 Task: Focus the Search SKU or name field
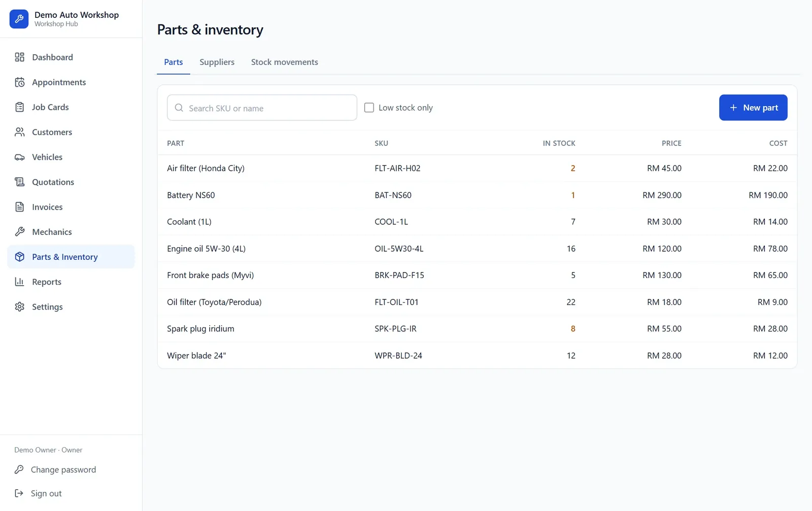pyautogui.click(x=262, y=108)
